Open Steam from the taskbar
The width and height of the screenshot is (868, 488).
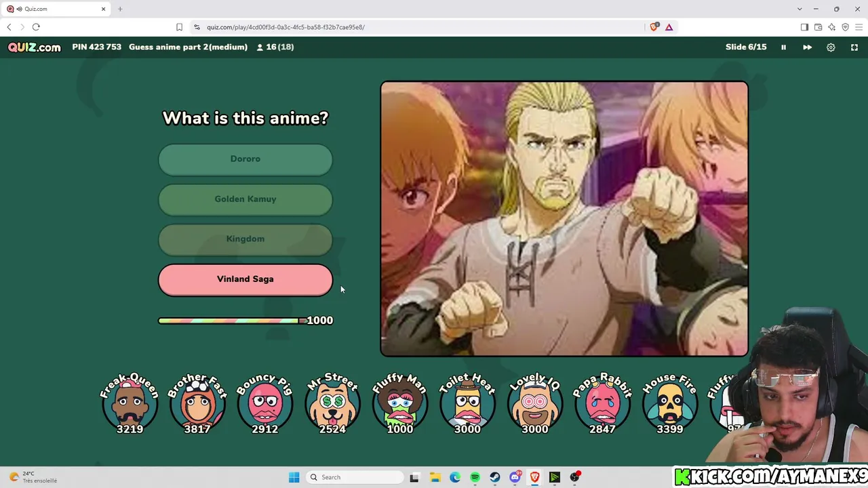495,477
